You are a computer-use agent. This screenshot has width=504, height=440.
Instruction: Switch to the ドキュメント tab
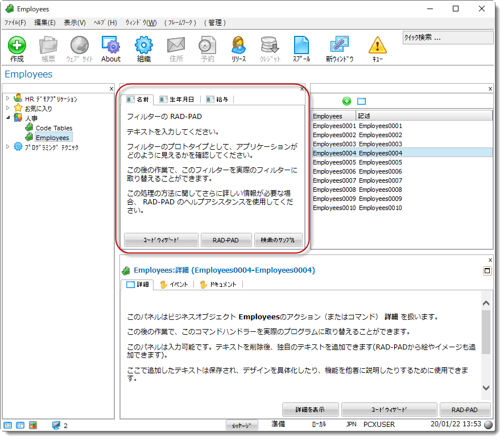point(218,285)
